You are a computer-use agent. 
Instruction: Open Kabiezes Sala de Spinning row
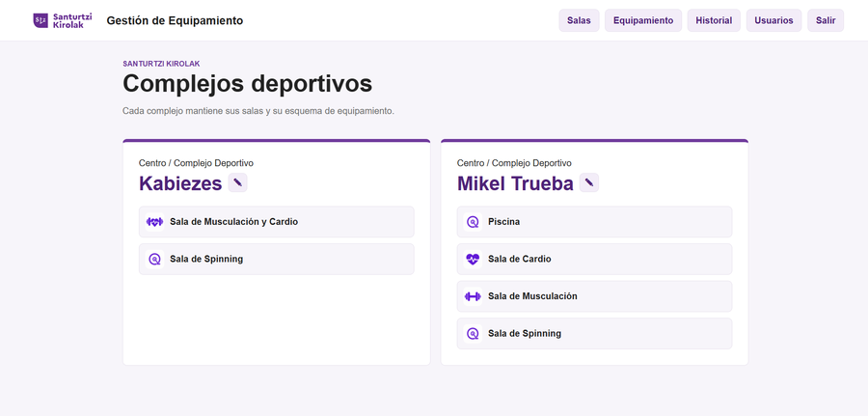pyautogui.click(x=276, y=259)
